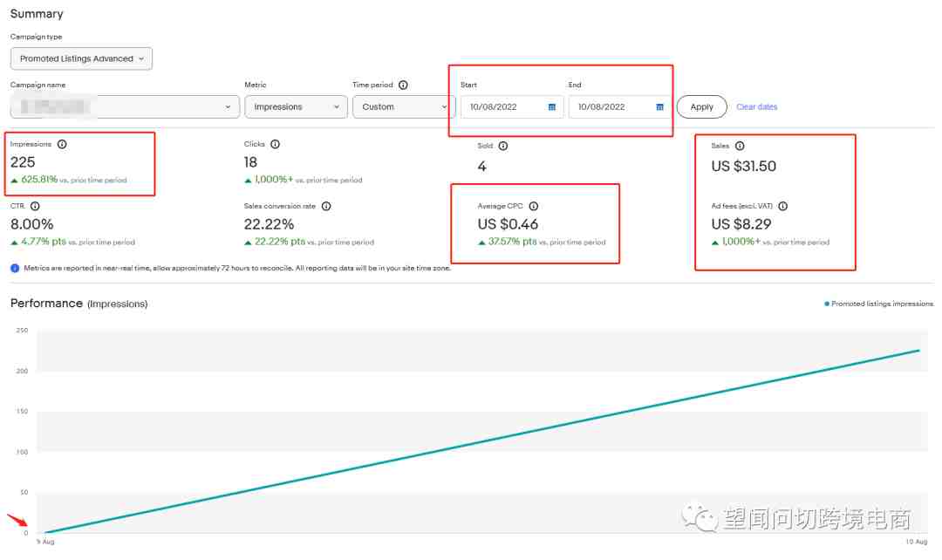Click the Sold info icon

[503, 146]
